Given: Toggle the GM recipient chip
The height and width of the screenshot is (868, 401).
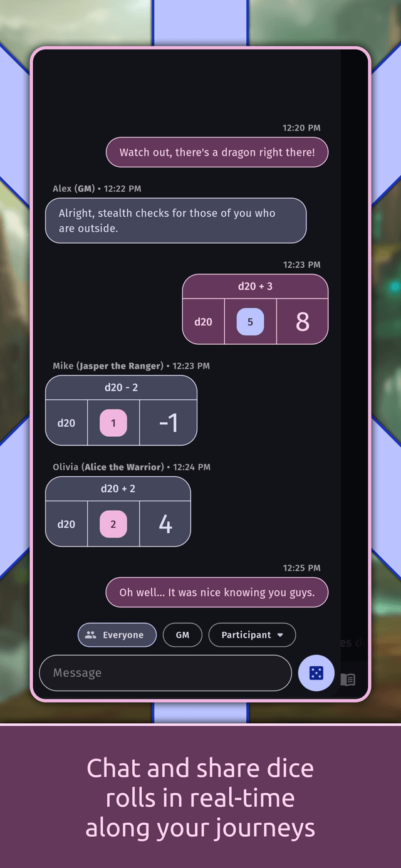Looking at the screenshot, I should (182, 635).
